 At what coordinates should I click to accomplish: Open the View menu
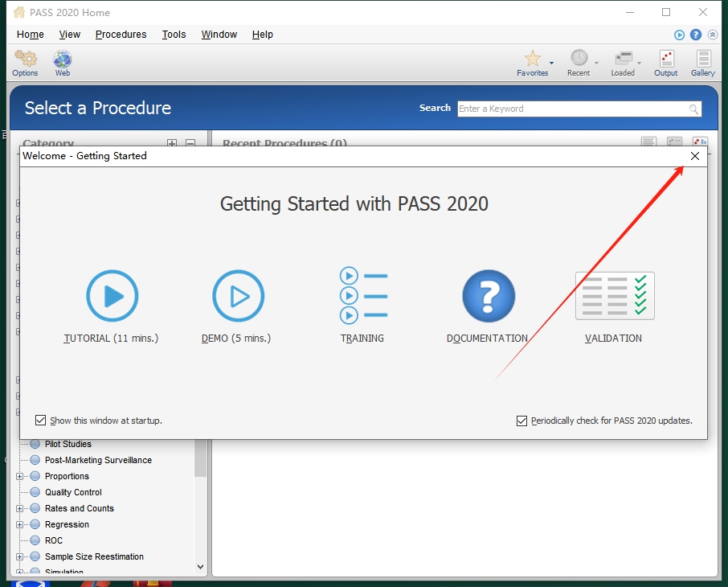[70, 35]
